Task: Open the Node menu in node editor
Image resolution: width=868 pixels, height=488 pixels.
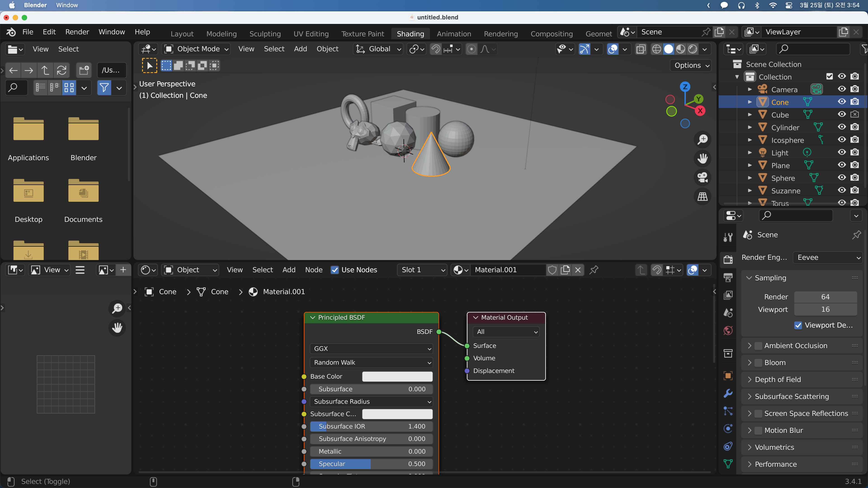Action: [314, 270]
